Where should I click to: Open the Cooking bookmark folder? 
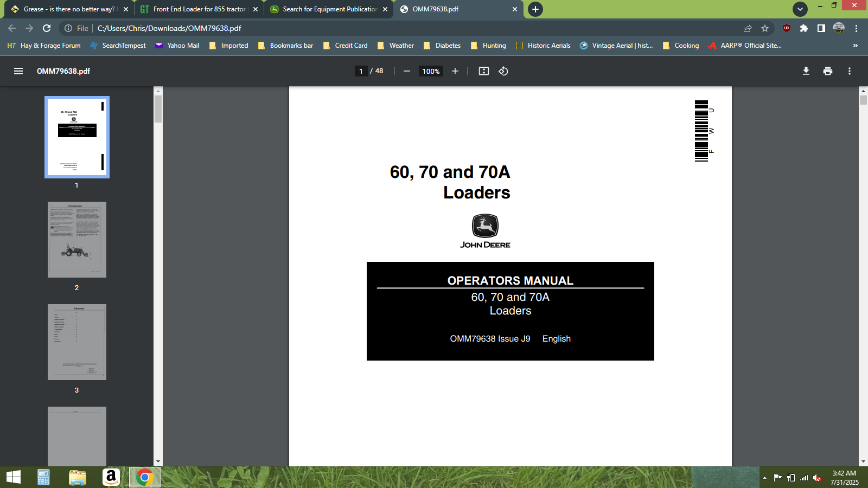point(681,46)
